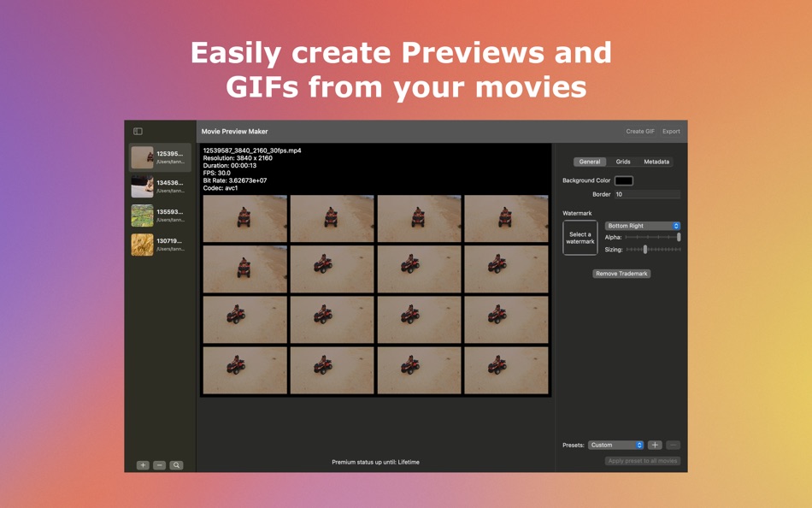Click Select a watermark box

point(580,239)
